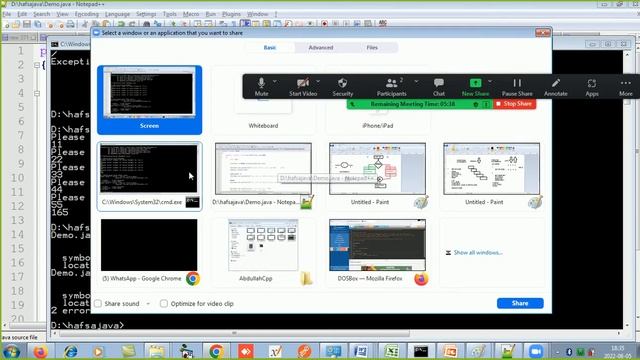The height and width of the screenshot is (360, 640).
Task: Click the Show all windows link
Action: (x=478, y=253)
